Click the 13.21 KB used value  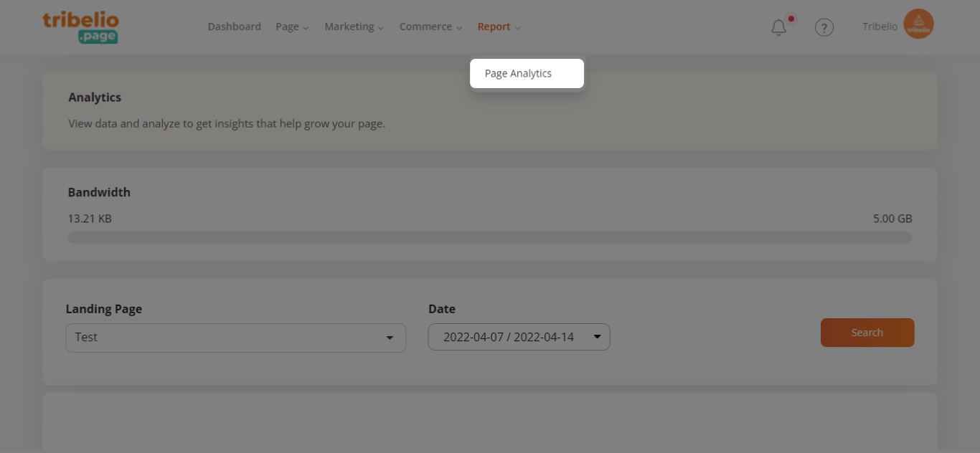[90, 219]
